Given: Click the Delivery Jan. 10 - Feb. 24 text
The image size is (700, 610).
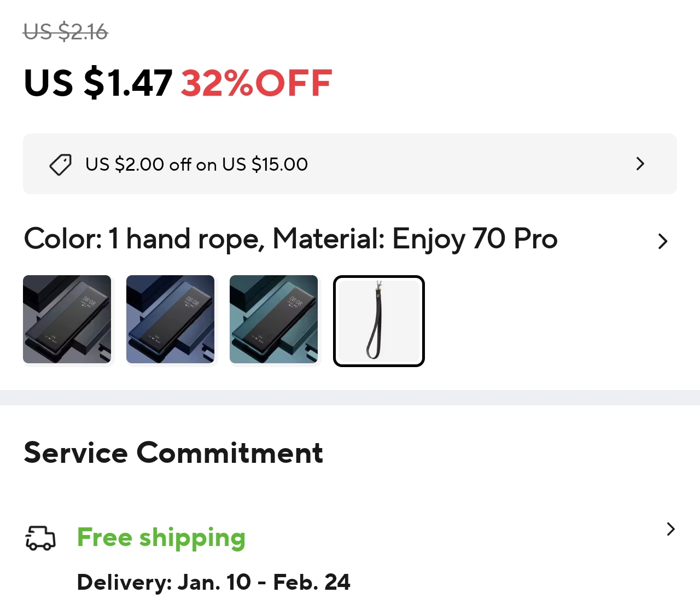Looking at the screenshot, I should (x=213, y=582).
